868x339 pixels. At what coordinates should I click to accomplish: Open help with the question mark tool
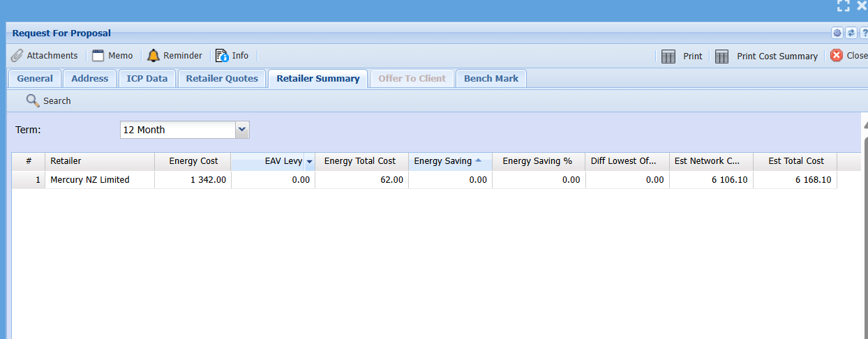click(x=864, y=33)
